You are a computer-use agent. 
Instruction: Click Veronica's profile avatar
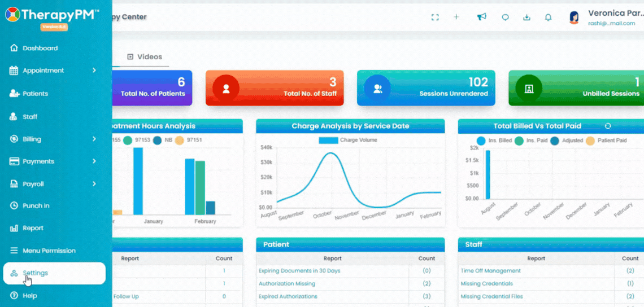pyautogui.click(x=574, y=17)
